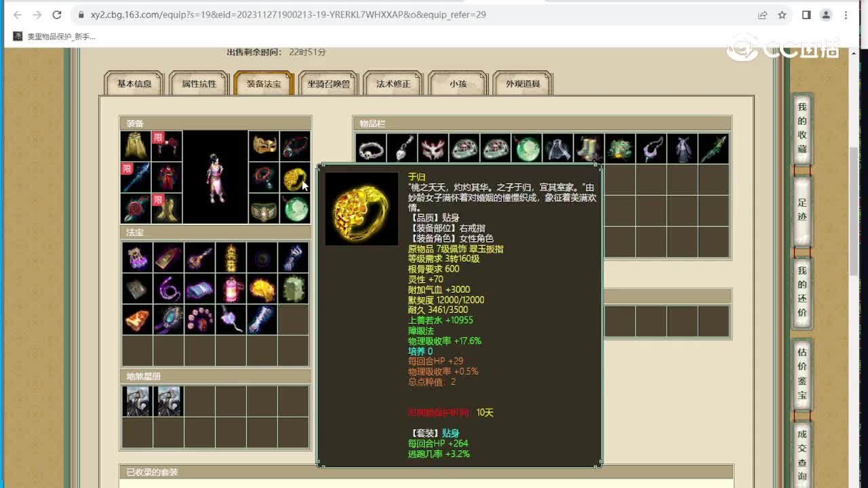Select the purple-white necklace in 物品栏
Viewport: 868px width, 488px height.
click(652, 148)
